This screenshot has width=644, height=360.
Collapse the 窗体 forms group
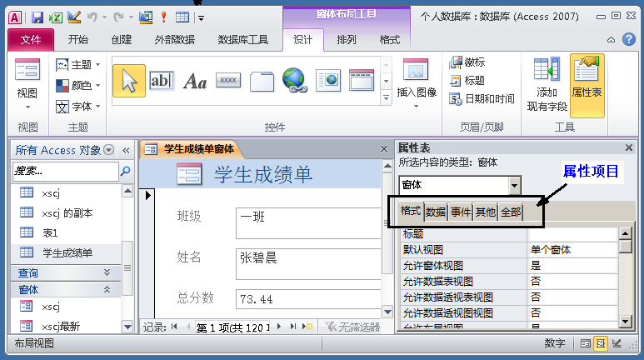(107, 289)
